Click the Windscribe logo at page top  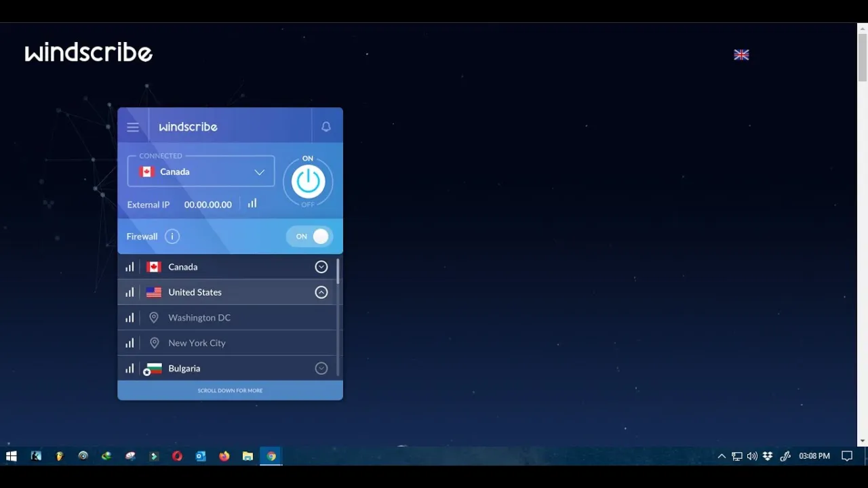[x=89, y=53]
